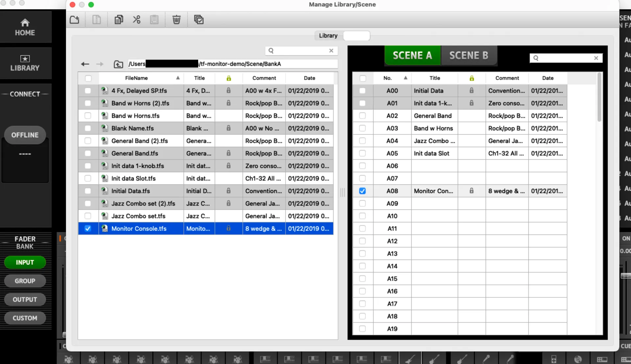
Task: Sort scenes by the No. column arrow
Action: [x=406, y=78]
